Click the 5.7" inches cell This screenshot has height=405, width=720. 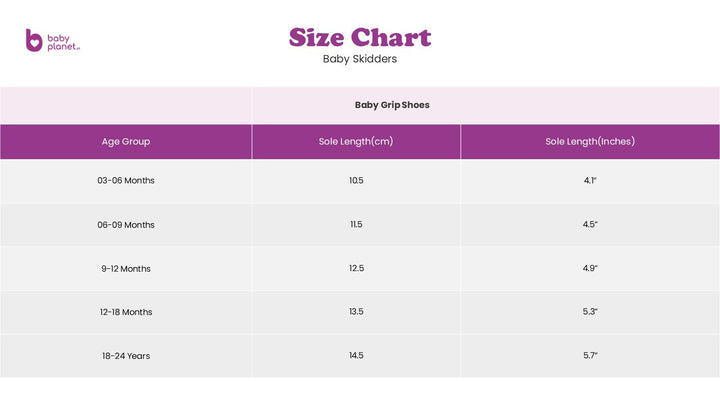[x=590, y=356]
